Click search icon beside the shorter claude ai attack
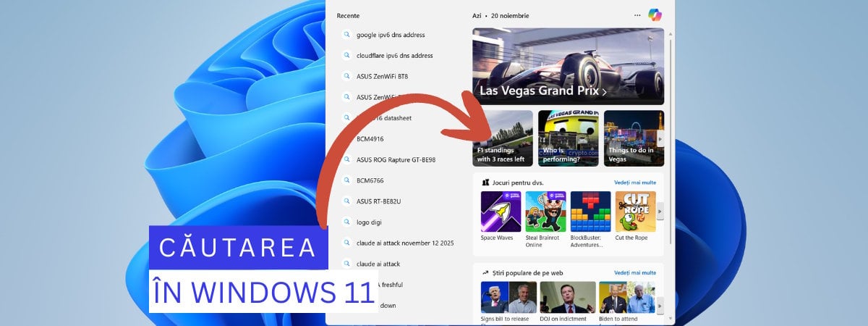Image resolution: width=868 pixels, height=326 pixels. tap(347, 264)
